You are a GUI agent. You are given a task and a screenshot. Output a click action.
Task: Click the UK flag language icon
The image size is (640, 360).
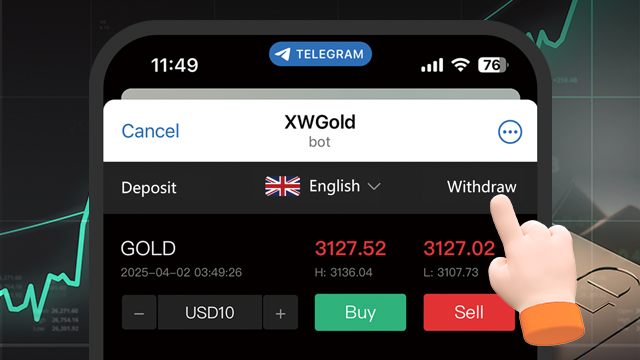pos(282,186)
